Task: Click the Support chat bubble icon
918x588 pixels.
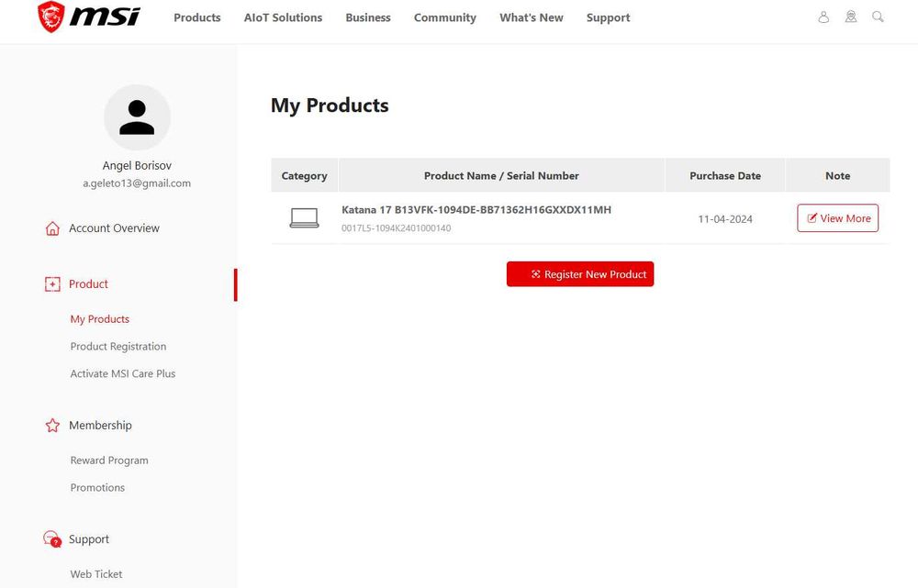Action: [52, 538]
